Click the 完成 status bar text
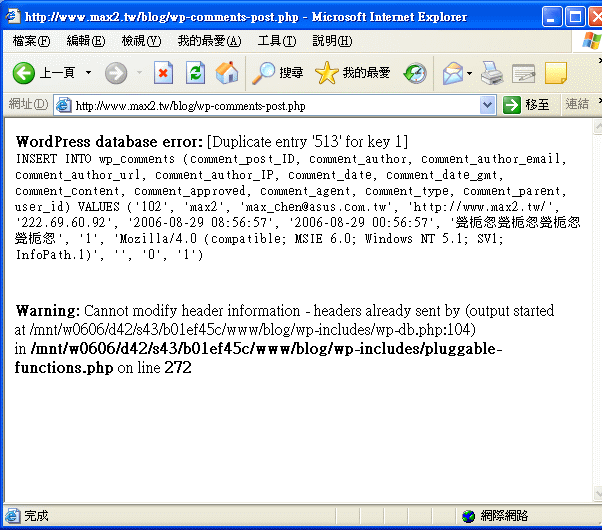This screenshot has height=530, width=602. pyautogui.click(x=36, y=516)
